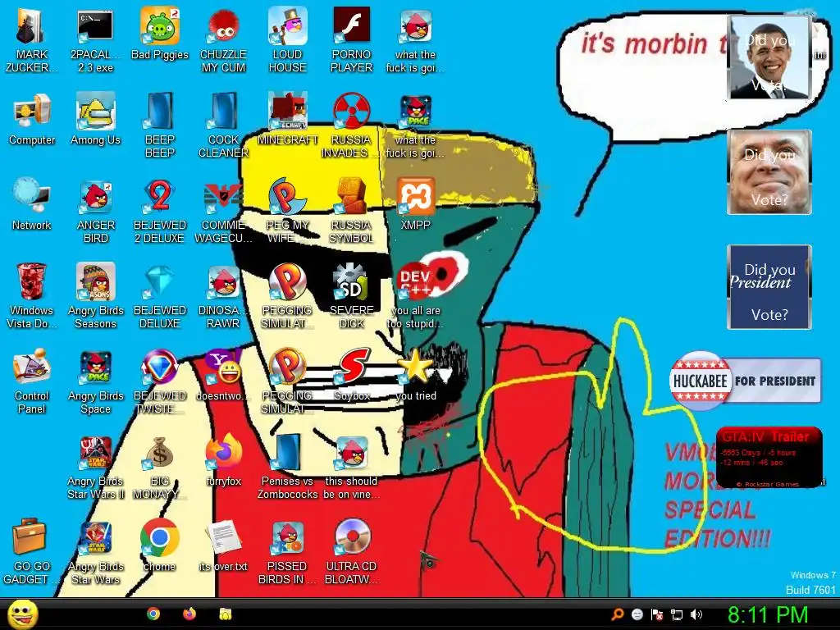Launch BEJEWED 2 DELUXE
This screenshot has height=630, width=840.
click(160, 211)
